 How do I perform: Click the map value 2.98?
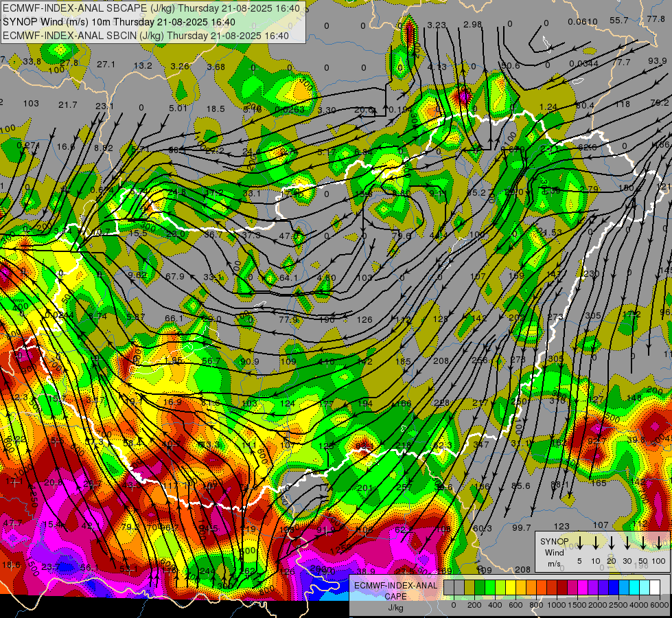coord(473,25)
